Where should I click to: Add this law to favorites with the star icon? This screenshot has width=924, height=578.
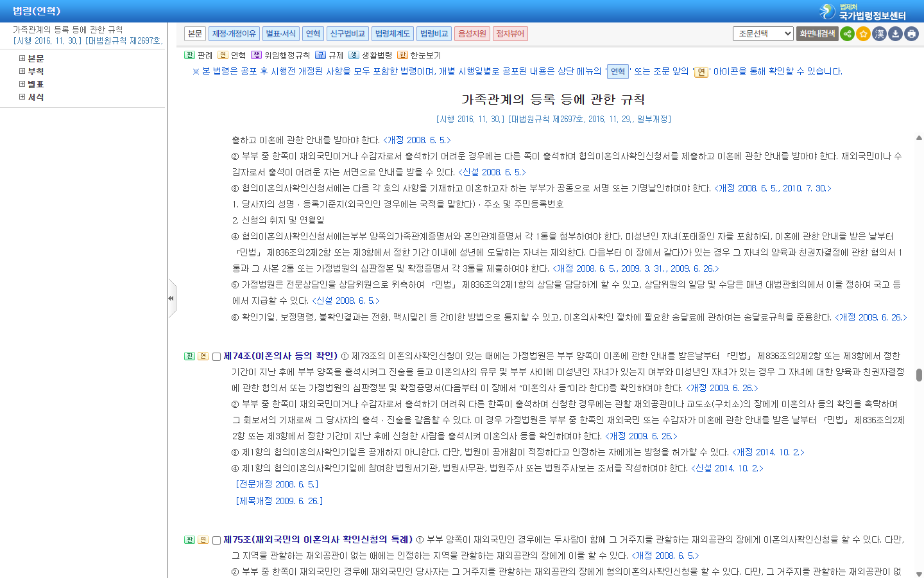pos(863,33)
